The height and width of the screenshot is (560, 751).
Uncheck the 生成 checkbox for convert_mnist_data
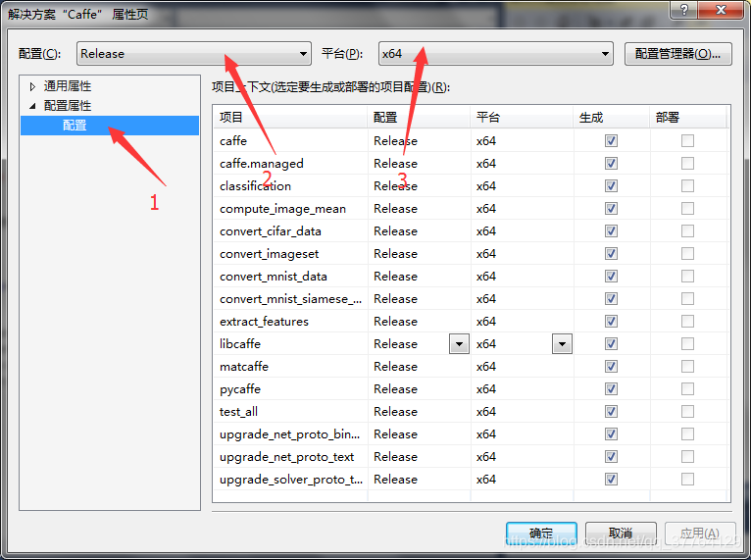coord(611,276)
